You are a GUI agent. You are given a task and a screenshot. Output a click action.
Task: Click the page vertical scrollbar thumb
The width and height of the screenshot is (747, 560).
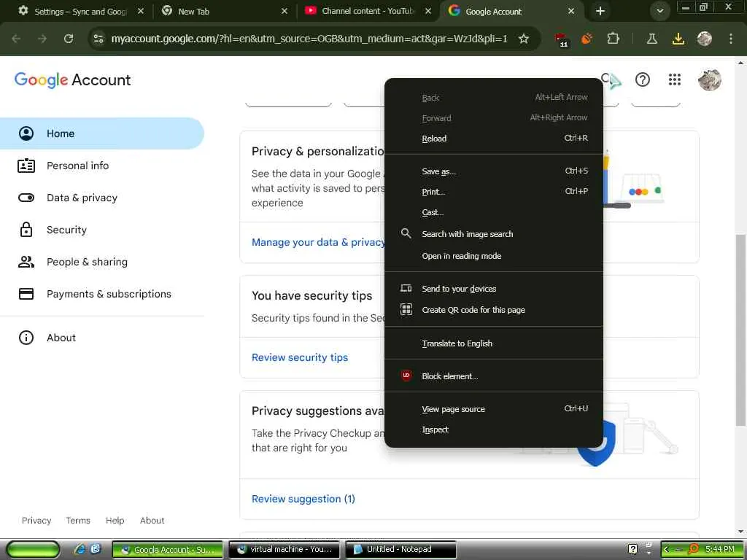740,330
